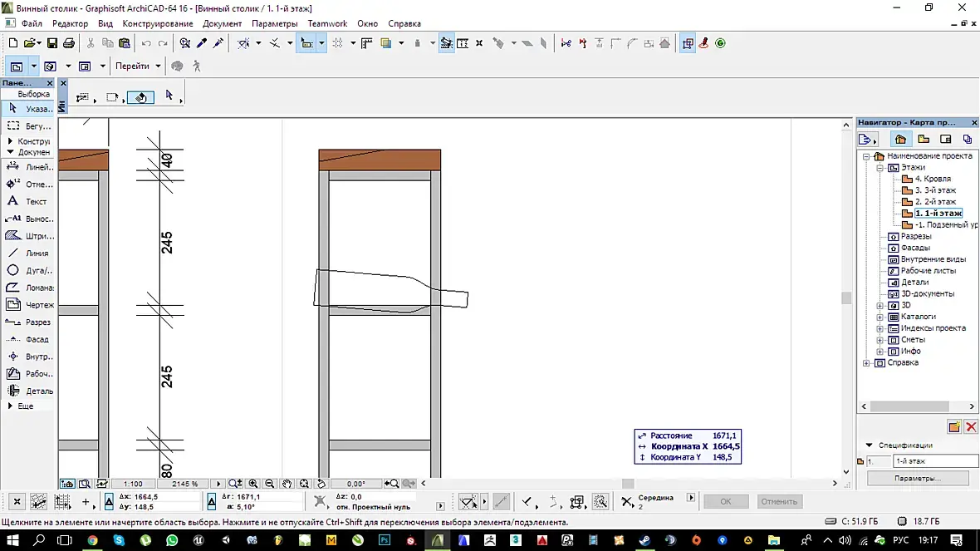Toggle the Бегущая рамка (Marquee) tool
This screenshot has width=980, height=551.
pos(28,125)
